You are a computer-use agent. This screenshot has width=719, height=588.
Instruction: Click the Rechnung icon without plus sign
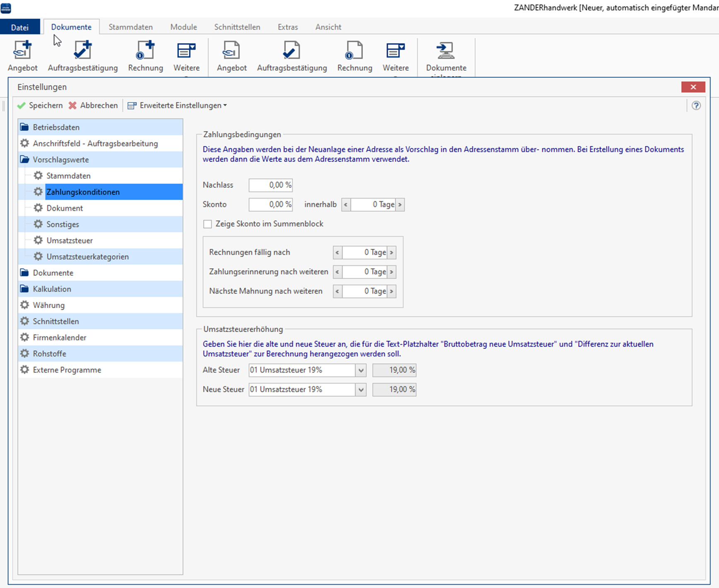click(354, 51)
